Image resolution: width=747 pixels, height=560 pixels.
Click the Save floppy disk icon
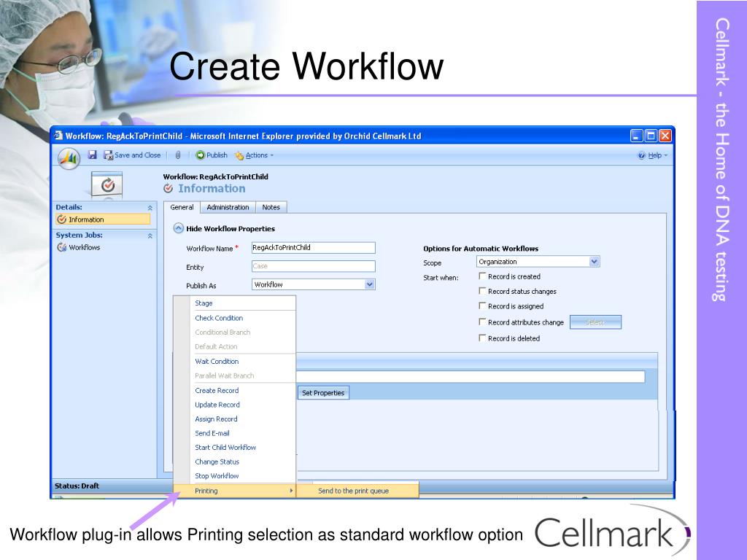pyautogui.click(x=93, y=155)
